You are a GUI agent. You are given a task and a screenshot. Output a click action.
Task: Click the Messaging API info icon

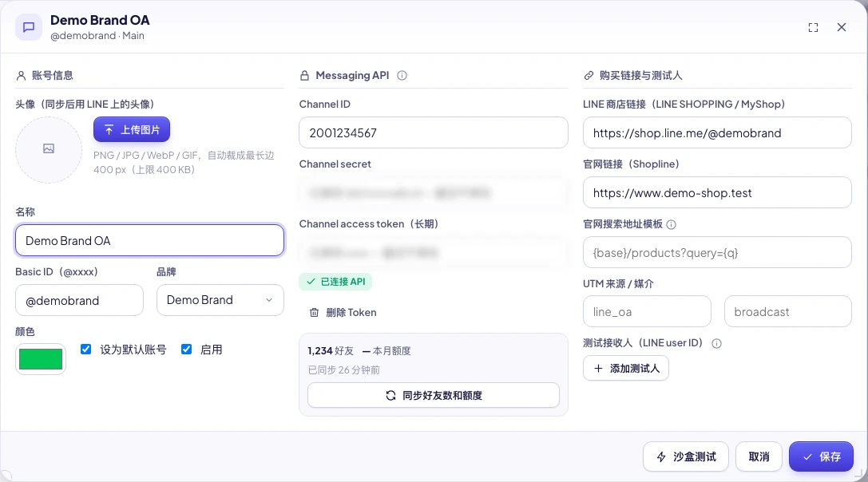(402, 75)
